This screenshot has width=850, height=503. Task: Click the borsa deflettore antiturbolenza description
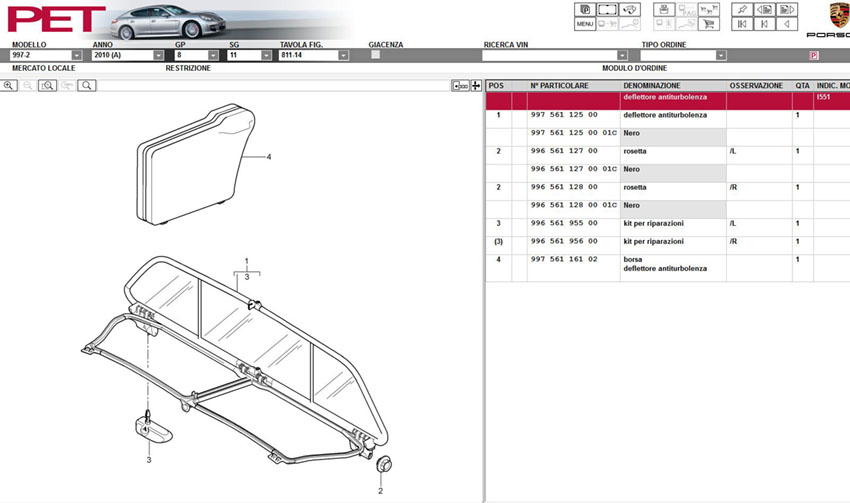[x=665, y=264]
